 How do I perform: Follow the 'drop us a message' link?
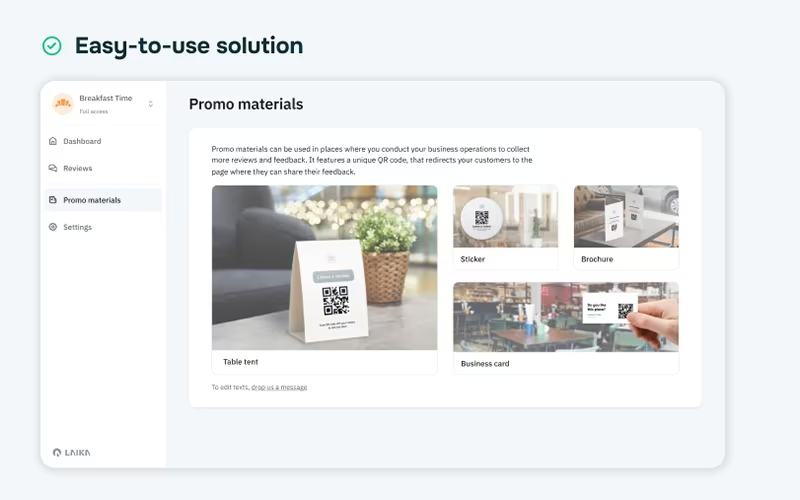279,387
